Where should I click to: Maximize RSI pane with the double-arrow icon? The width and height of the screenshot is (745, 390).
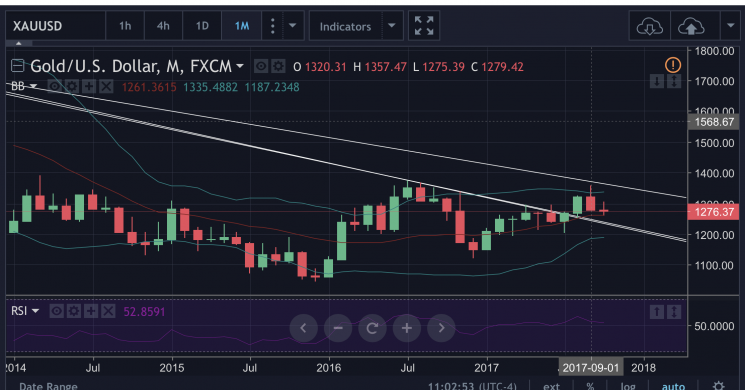674,312
